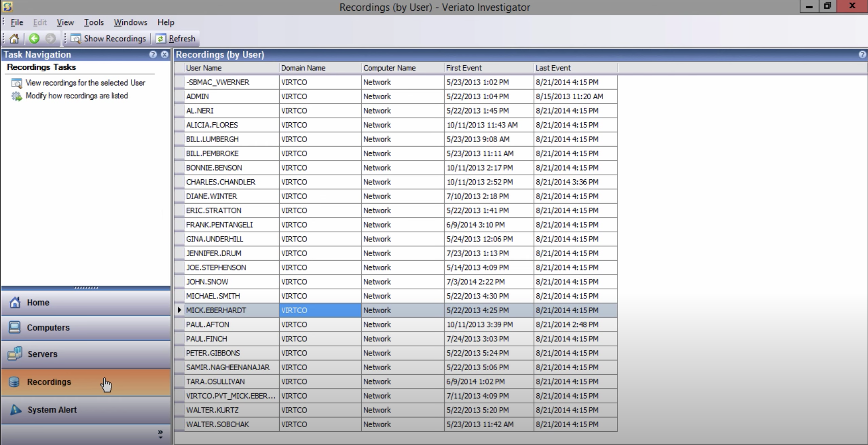Select FRANK.PENTANGELI user row
The height and width of the screenshot is (445, 868).
(396, 225)
